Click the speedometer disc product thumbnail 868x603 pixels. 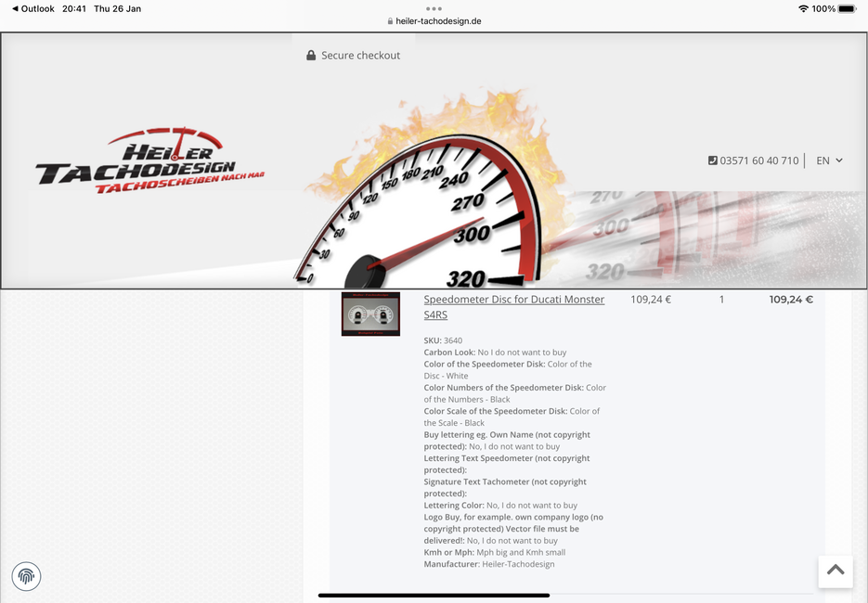370,314
